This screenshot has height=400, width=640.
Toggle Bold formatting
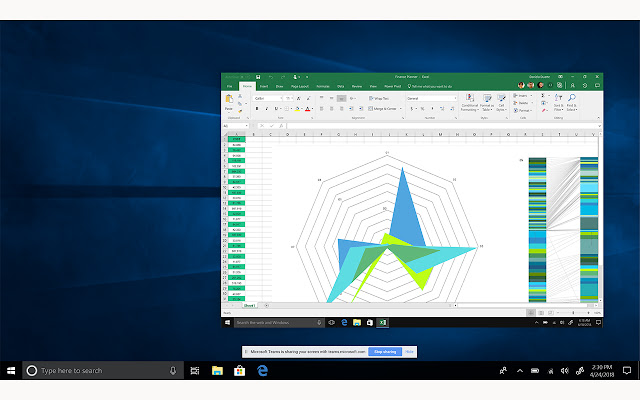(257, 109)
